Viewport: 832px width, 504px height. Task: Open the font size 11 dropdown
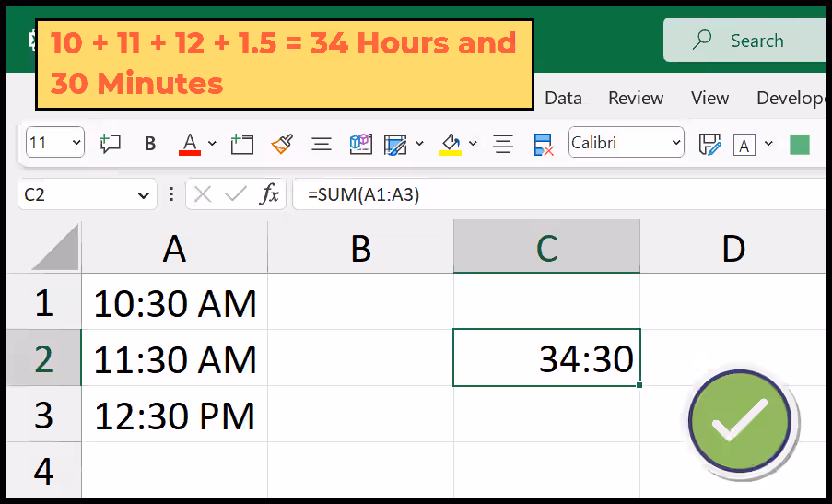[54, 142]
